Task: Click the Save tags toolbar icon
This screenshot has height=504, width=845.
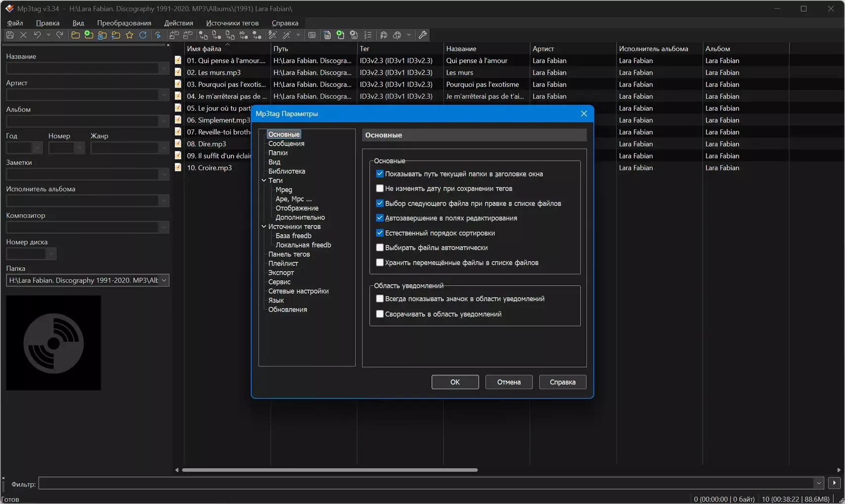Action: pyautogui.click(x=10, y=35)
